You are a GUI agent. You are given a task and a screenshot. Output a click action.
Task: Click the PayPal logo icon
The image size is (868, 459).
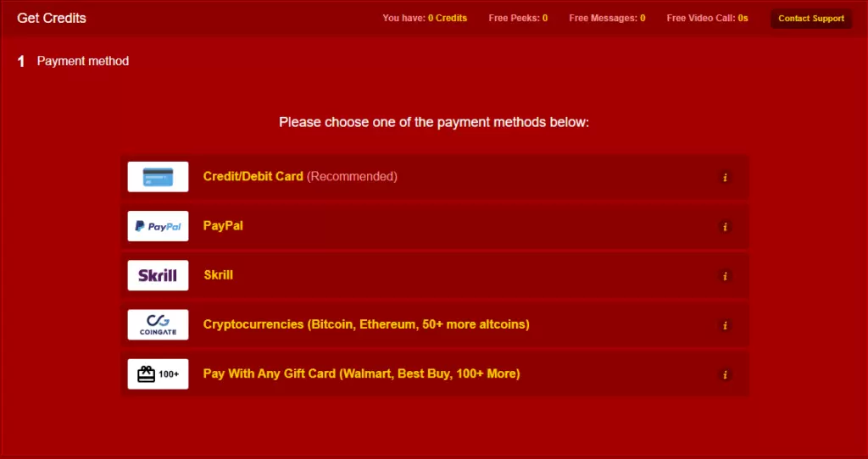point(158,226)
